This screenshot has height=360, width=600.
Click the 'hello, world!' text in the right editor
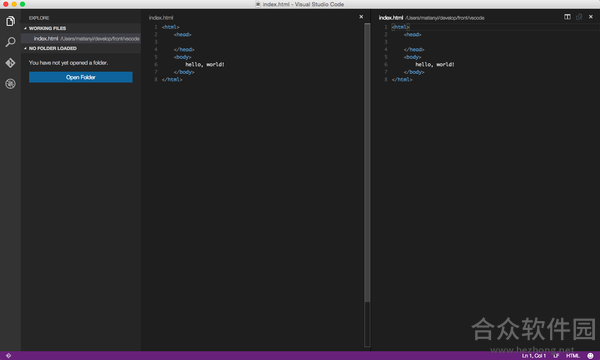(x=435, y=65)
